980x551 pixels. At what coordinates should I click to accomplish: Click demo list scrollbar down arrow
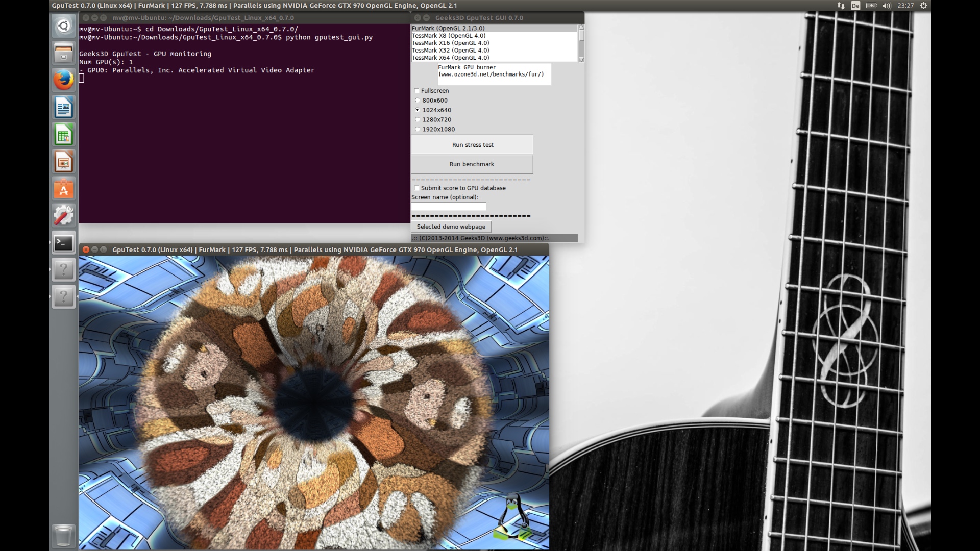click(581, 60)
